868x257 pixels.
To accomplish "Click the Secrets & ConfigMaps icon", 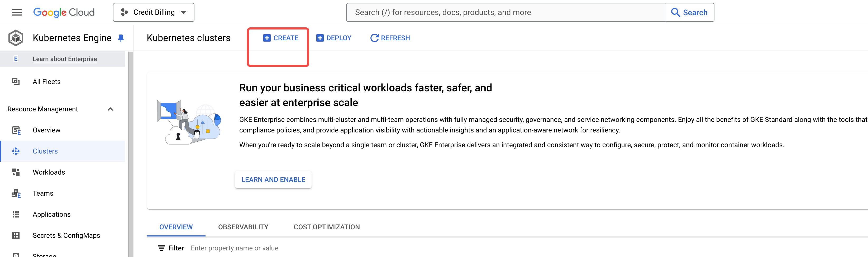I will point(16,235).
